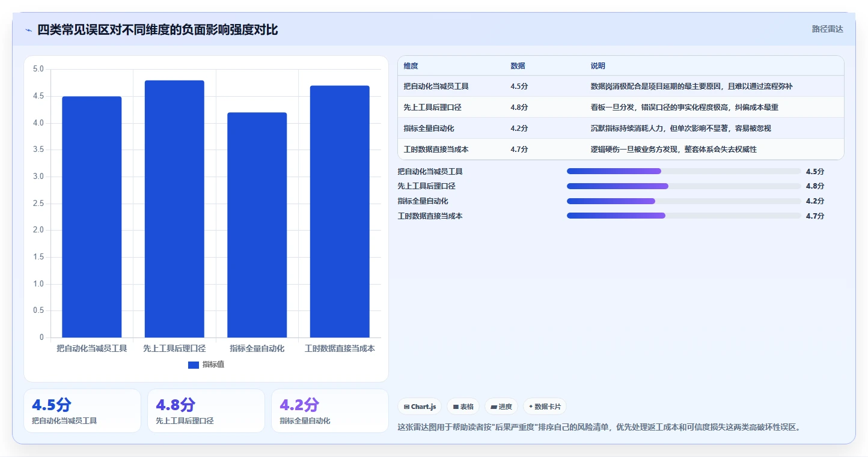Click the 4.2分 value in the table
The height and width of the screenshot is (457, 868).
(x=519, y=129)
